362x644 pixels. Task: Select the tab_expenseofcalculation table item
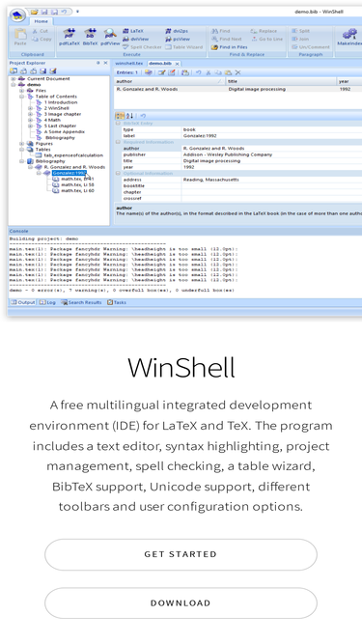coord(73,155)
